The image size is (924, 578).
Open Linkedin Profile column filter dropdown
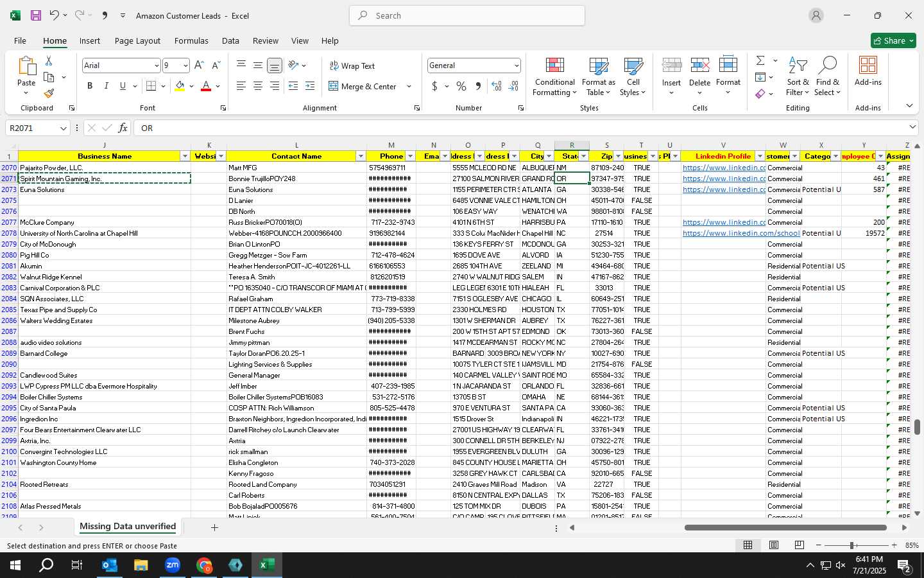760,156
